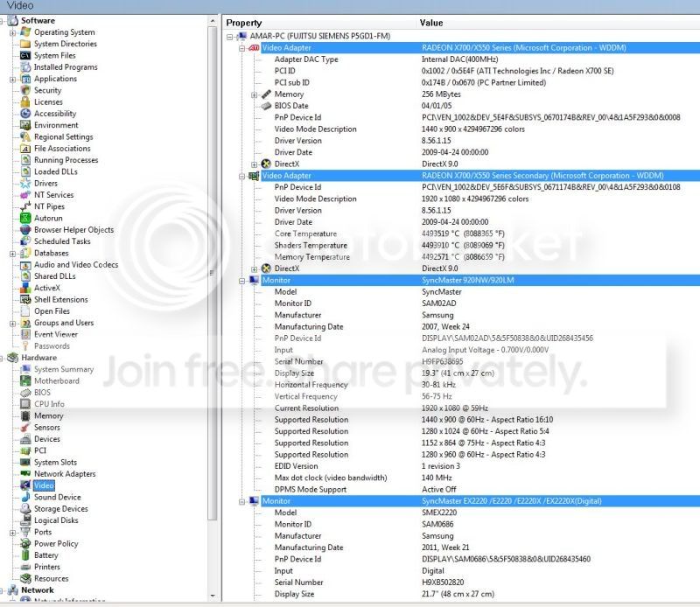Screen dimensions: 700x607
Task: Expand the Databases tree node
Action: [12, 254]
